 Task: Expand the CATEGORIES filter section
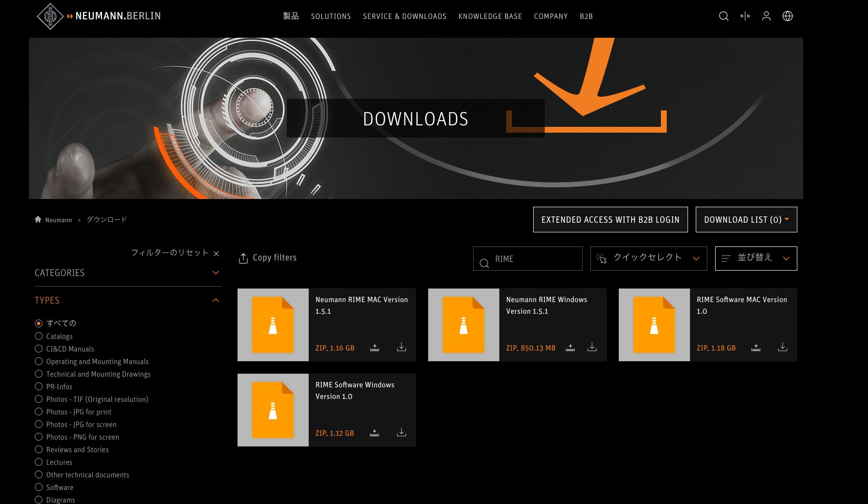(216, 273)
